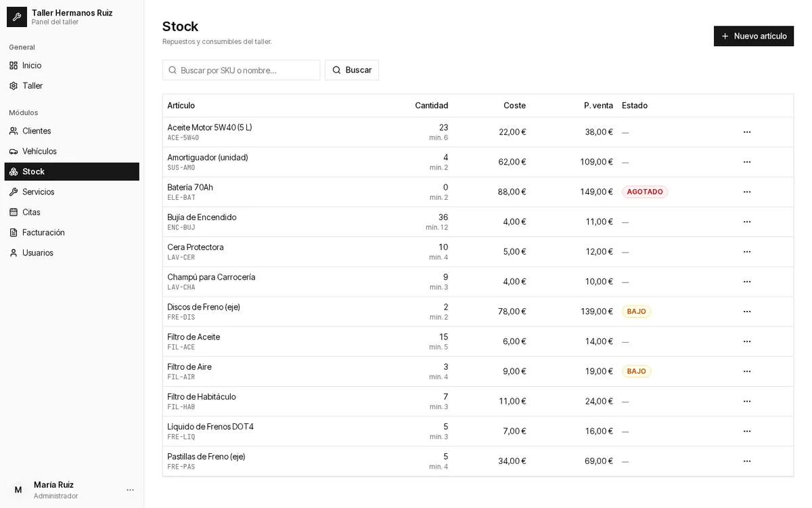Image resolution: width=812 pixels, height=508 pixels.
Task: Open the Servicios module
Action: 72,192
